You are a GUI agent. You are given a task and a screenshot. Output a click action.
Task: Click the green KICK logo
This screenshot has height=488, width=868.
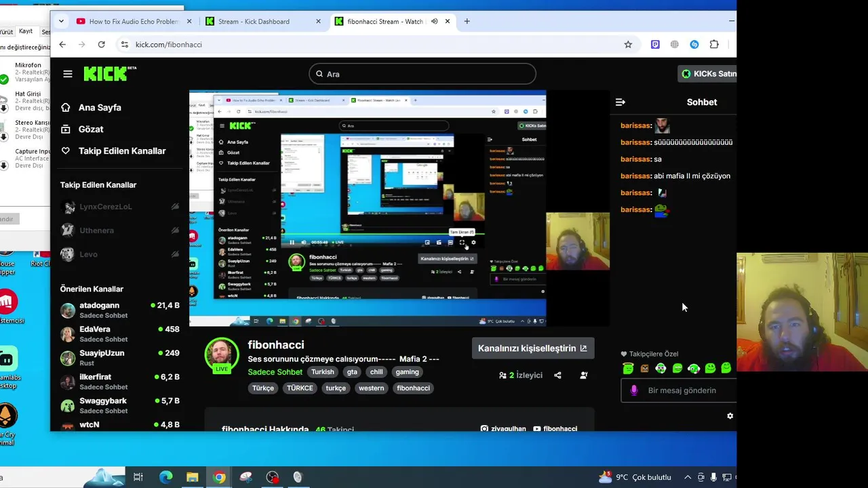(x=109, y=73)
